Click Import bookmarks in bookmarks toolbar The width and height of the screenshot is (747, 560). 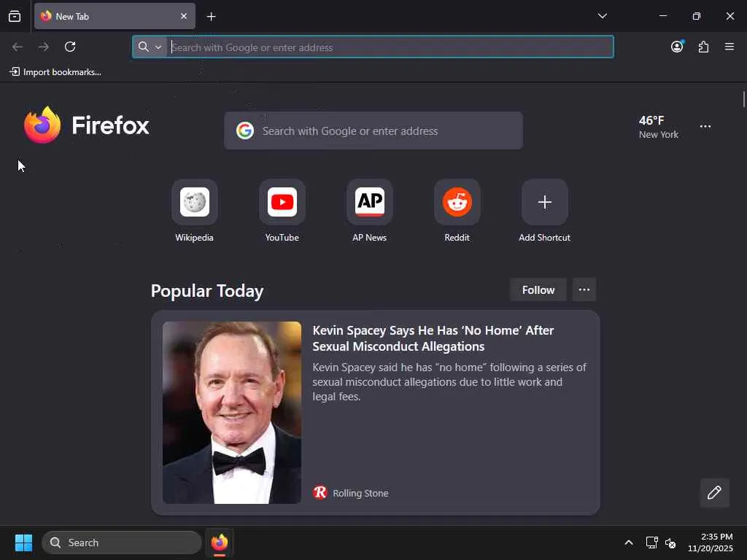(x=55, y=72)
